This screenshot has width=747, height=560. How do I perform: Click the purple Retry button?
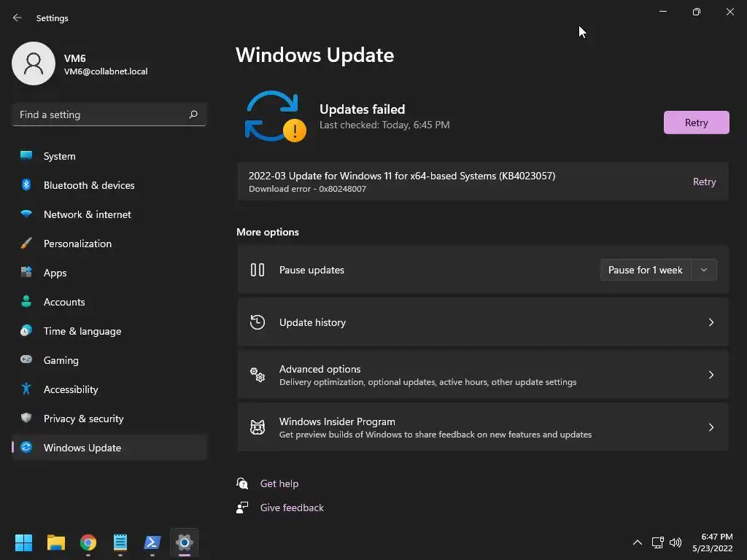[x=696, y=122]
